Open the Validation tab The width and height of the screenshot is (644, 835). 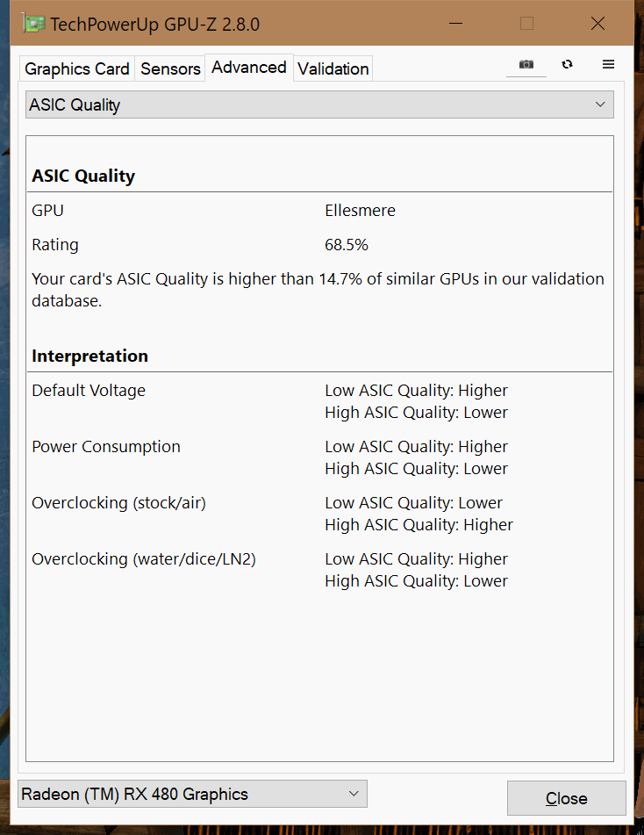point(333,68)
